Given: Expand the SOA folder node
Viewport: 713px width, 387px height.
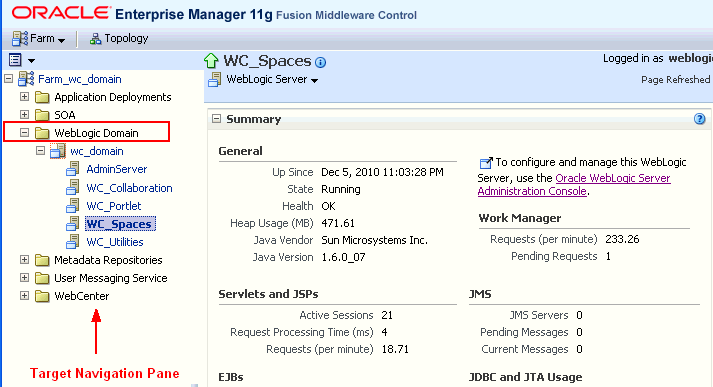Looking at the screenshot, I should point(25,115).
